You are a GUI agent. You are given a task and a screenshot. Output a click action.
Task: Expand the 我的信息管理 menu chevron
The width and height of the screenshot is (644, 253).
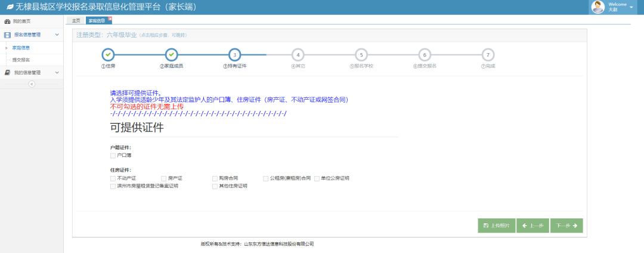pos(57,73)
